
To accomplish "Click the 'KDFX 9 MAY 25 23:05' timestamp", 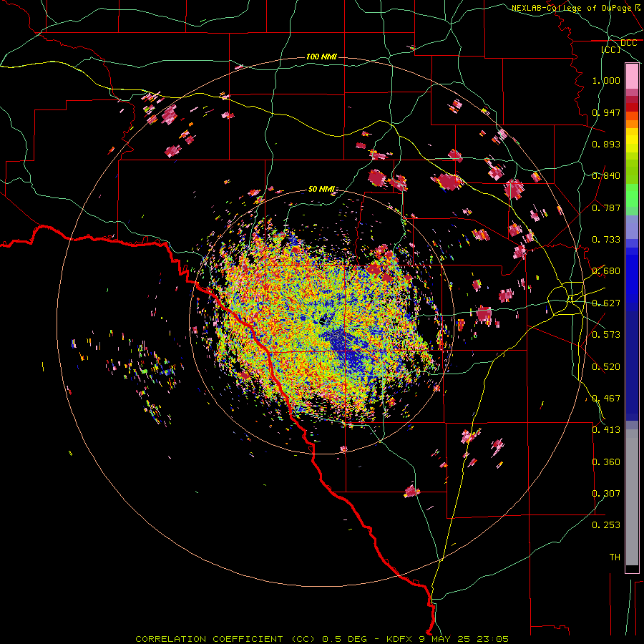I will coord(447,639).
